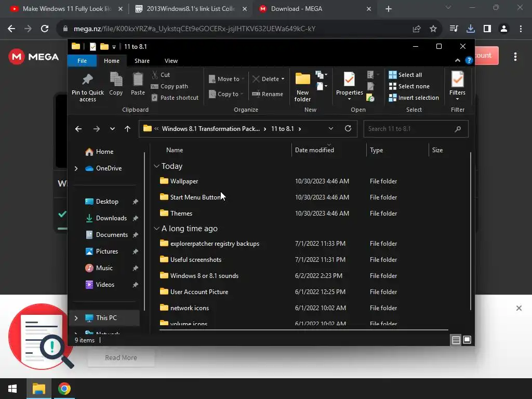The width and height of the screenshot is (532, 399).
Task: Switch to Make Windows 11 YouTube tab
Action: pos(66,9)
